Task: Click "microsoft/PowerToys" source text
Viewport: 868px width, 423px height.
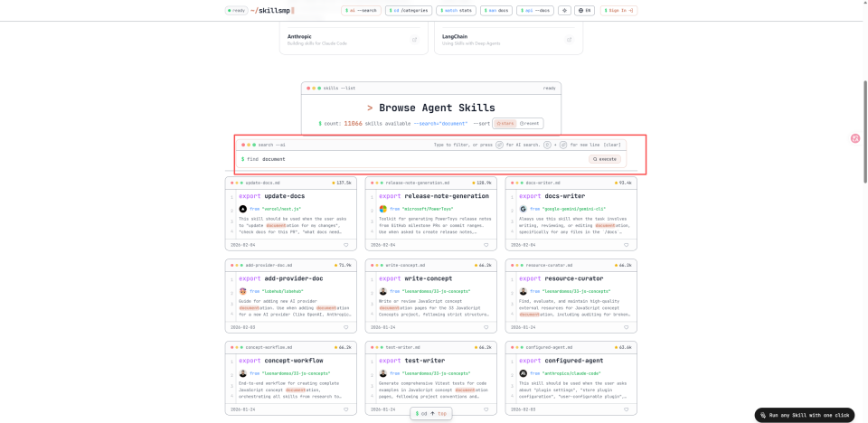Action: pos(427,210)
